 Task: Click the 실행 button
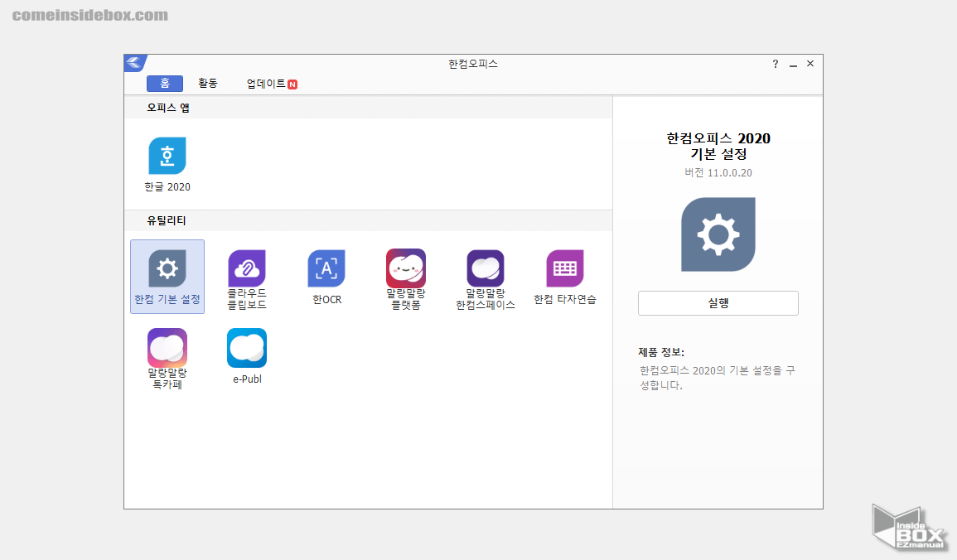pyautogui.click(x=718, y=303)
